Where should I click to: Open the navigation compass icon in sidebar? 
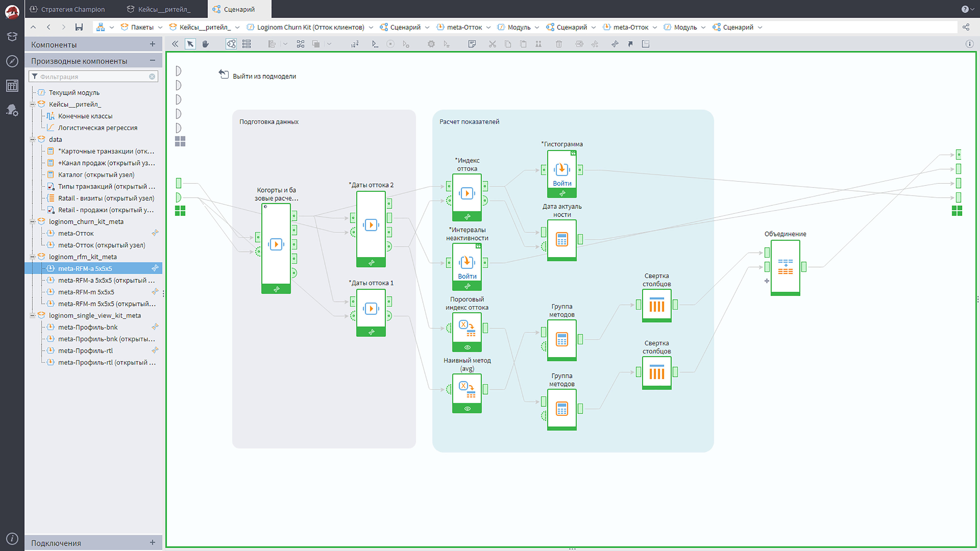pyautogui.click(x=12, y=61)
